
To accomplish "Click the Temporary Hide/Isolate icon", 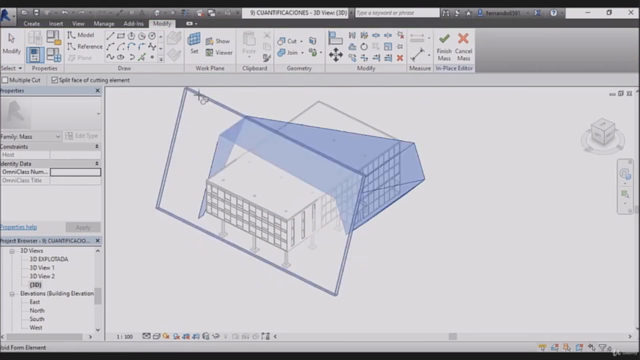I will [216, 336].
